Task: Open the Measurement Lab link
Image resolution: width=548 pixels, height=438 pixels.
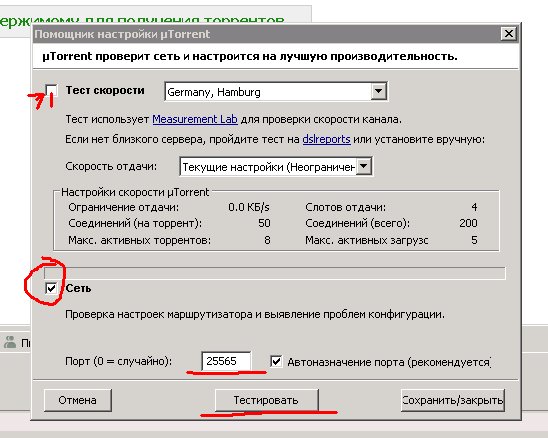Action: point(195,120)
